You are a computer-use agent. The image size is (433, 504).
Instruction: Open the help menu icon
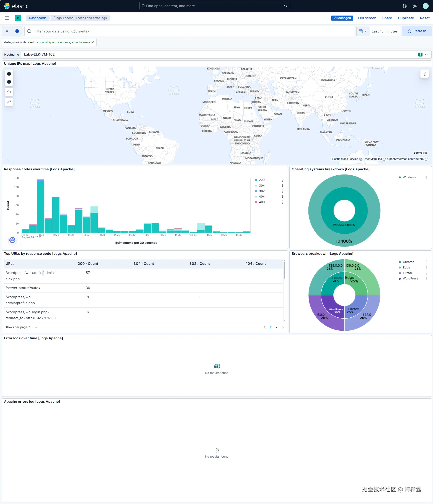(405, 6)
